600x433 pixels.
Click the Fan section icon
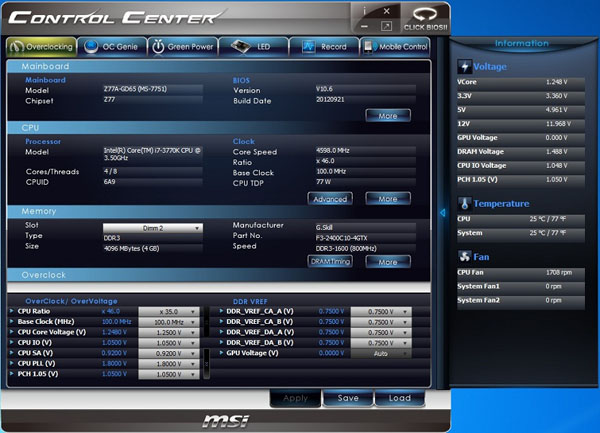pyautogui.click(x=465, y=257)
